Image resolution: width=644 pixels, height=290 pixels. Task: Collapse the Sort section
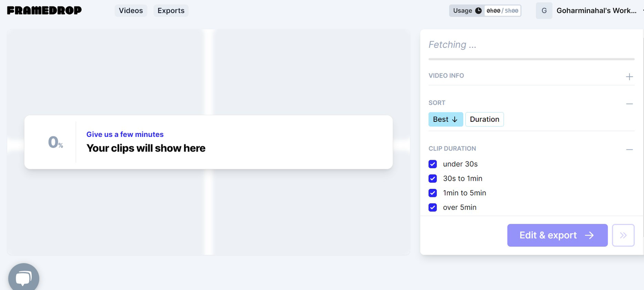pos(629,104)
